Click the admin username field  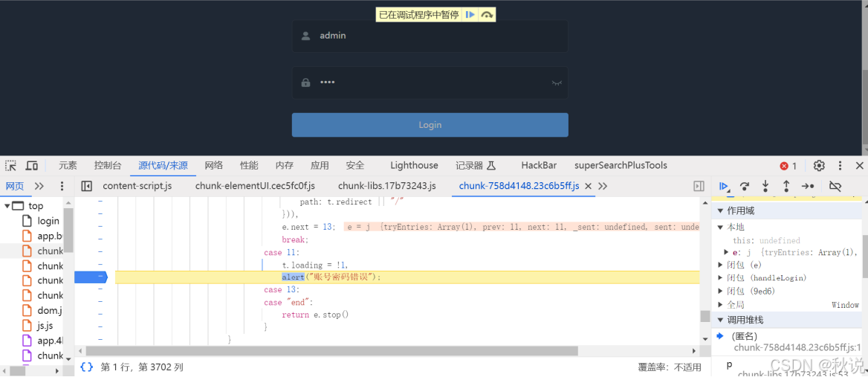[x=430, y=36]
